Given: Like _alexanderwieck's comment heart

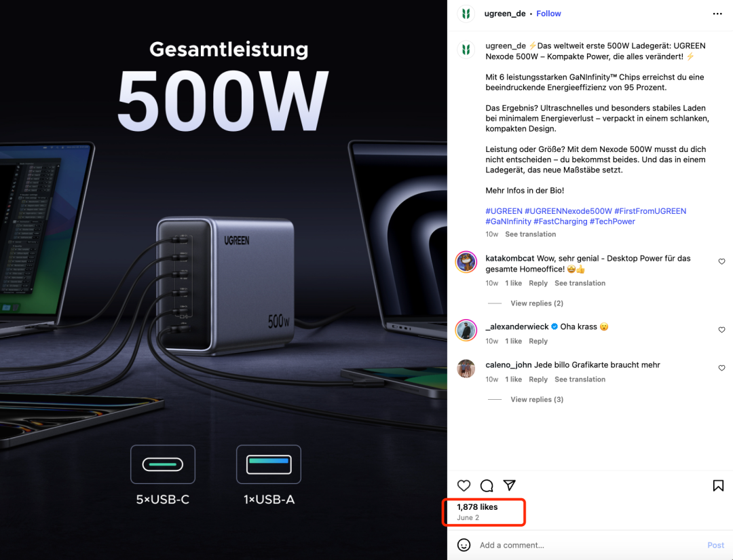Looking at the screenshot, I should [721, 330].
